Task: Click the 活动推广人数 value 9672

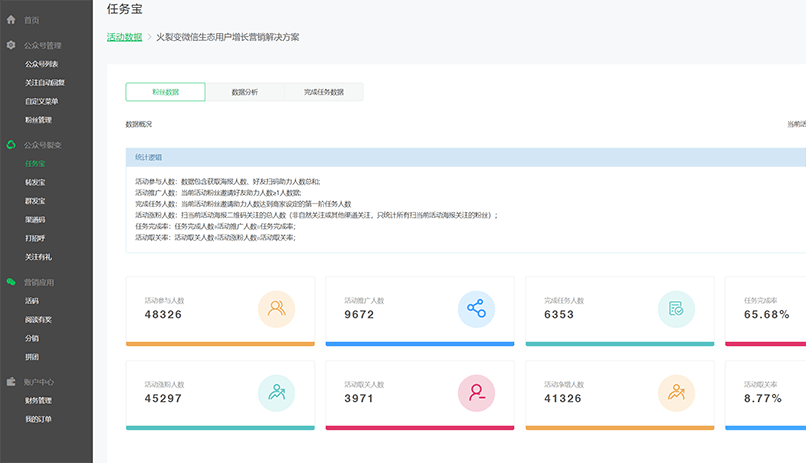Action: (359, 314)
